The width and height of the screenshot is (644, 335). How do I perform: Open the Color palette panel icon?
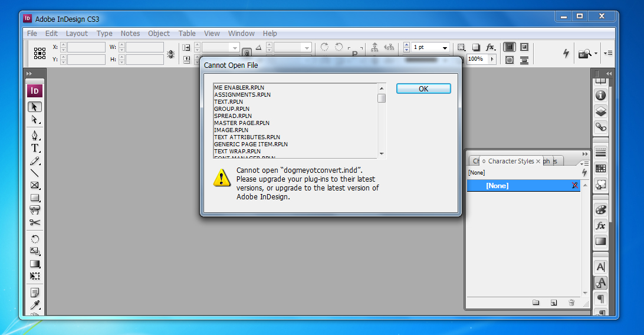pos(600,210)
